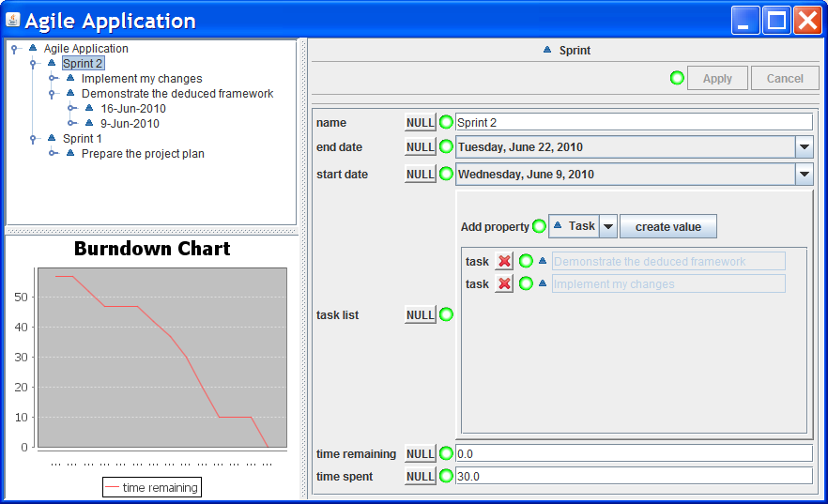Click triangle icon before Implement my changes task field
Image resolution: width=828 pixels, height=504 pixels.
click(543, 283)
